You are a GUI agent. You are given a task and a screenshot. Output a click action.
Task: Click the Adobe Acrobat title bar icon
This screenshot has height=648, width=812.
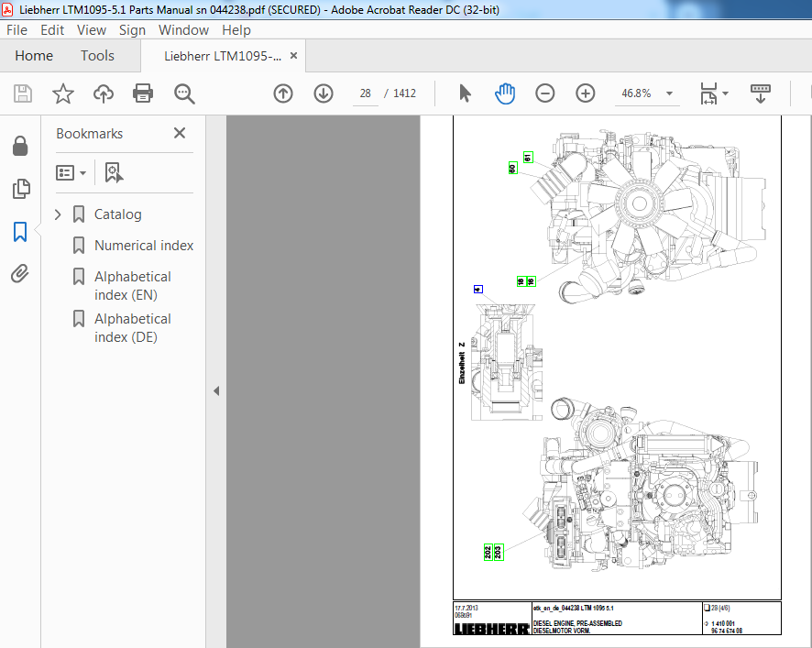pos(7,9)
